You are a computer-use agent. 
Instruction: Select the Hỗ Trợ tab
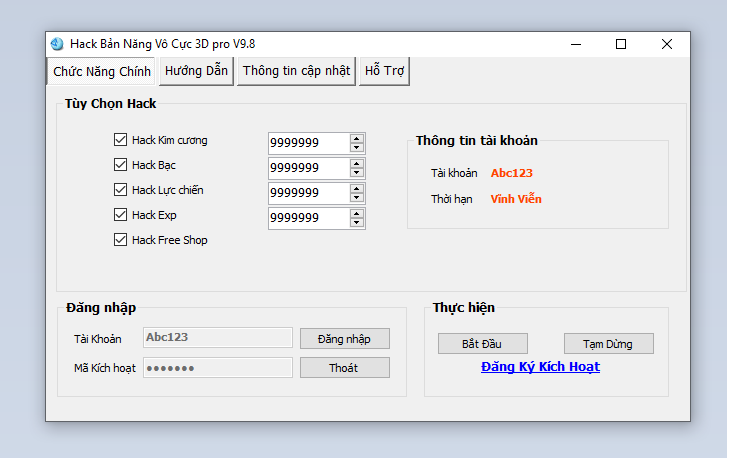coord(385,71)
